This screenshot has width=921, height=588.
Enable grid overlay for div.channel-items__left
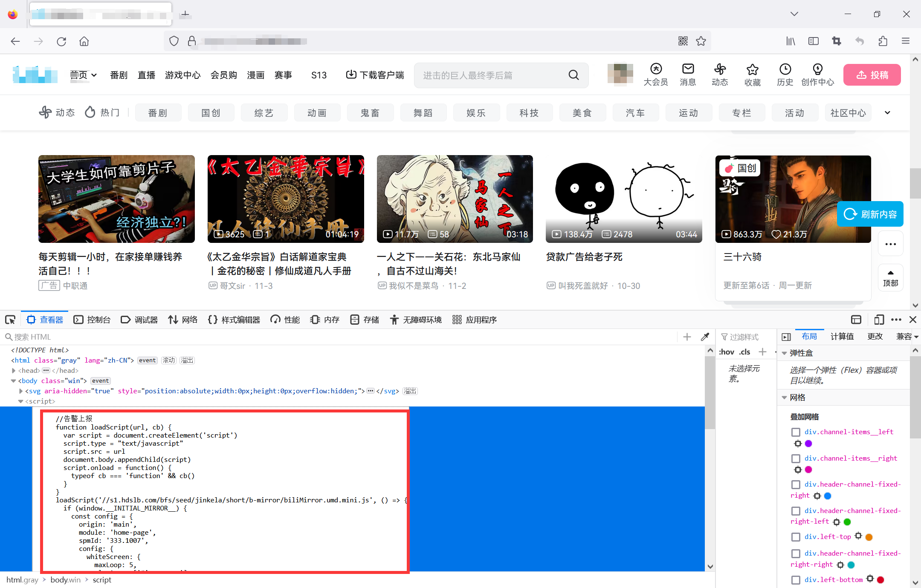click(795, 432)
